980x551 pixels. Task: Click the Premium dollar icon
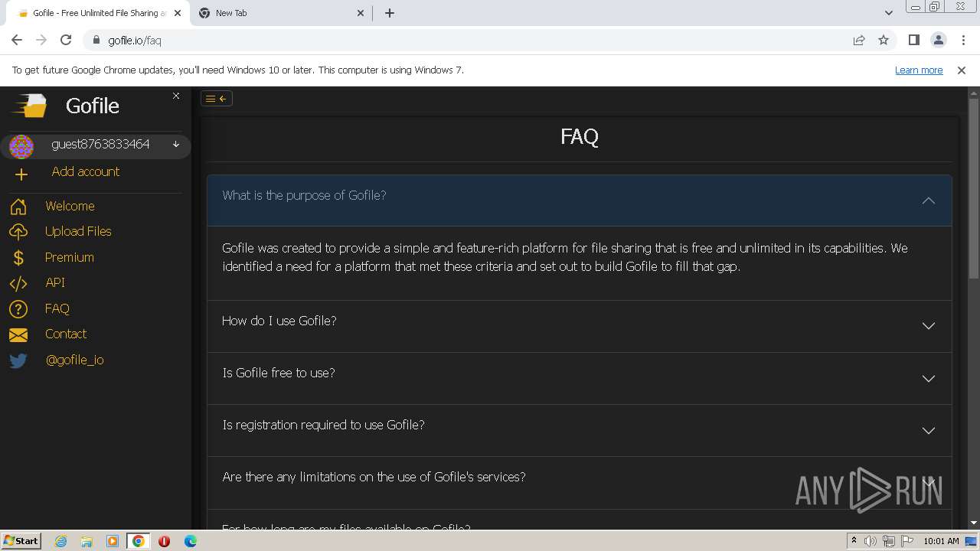pyautogui.click(x=18, y=258)
